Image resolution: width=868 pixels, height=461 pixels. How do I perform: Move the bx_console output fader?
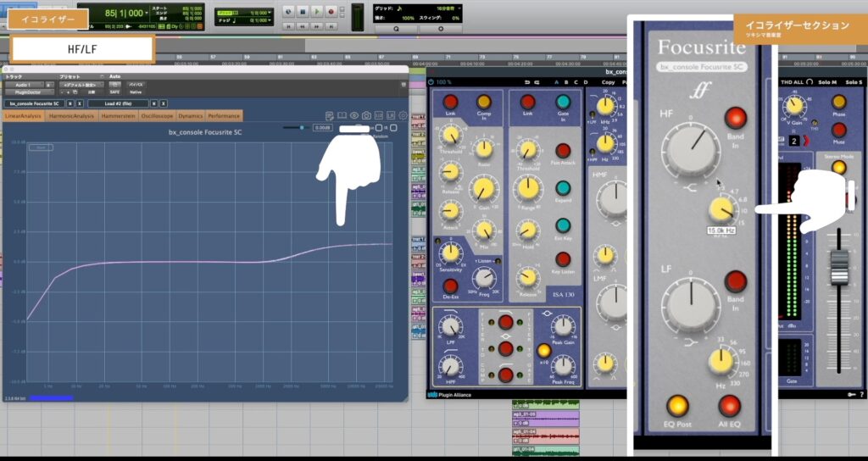tap(839, 268)
